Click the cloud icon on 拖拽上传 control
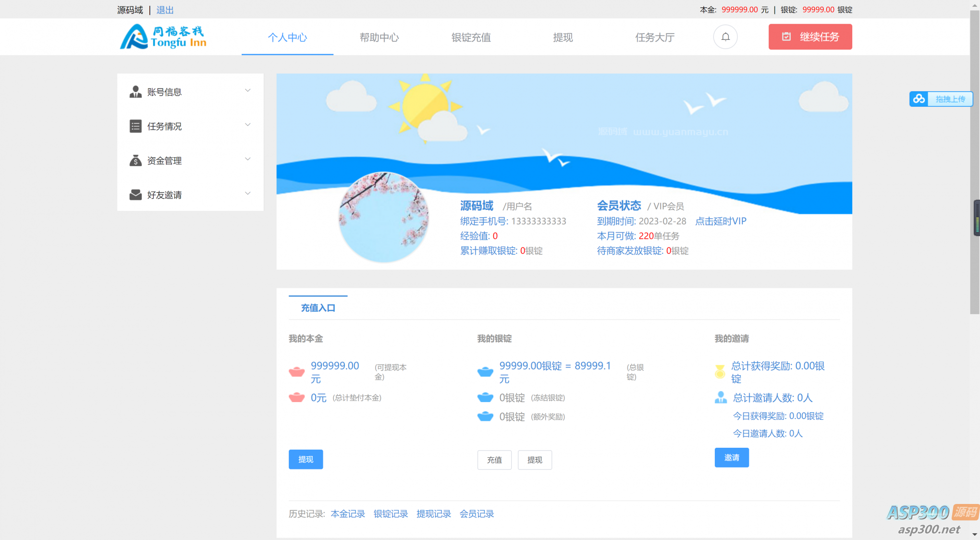The image size is (980, 540). click(919, 98)
